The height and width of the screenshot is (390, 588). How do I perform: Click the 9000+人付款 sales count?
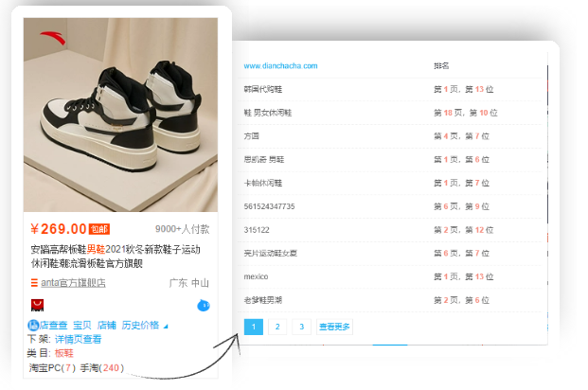pos(182,229)
